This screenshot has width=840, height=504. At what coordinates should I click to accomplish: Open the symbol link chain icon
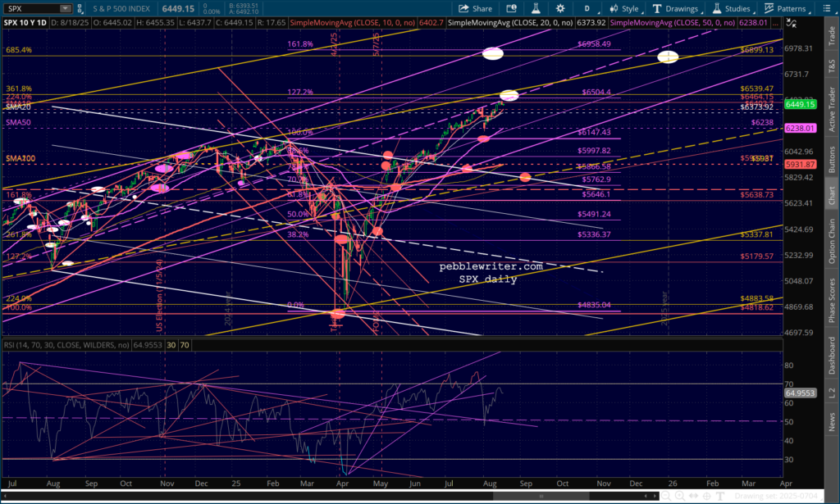click(x=80, y=8)
